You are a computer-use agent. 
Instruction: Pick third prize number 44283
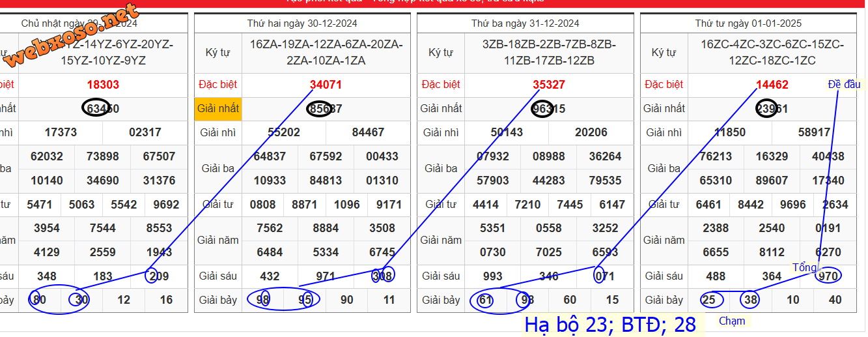549,181
